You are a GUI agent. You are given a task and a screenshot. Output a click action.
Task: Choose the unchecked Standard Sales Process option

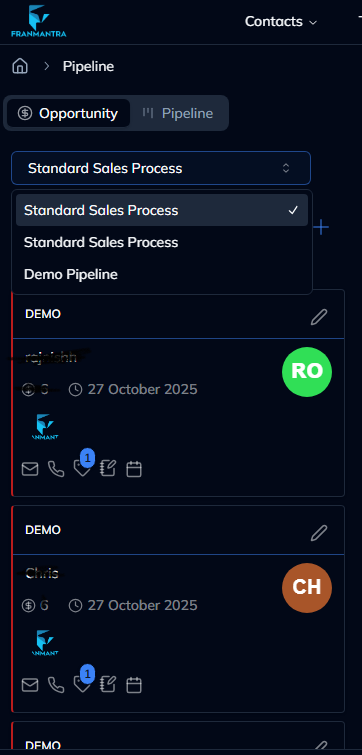(x=162, y=242)
